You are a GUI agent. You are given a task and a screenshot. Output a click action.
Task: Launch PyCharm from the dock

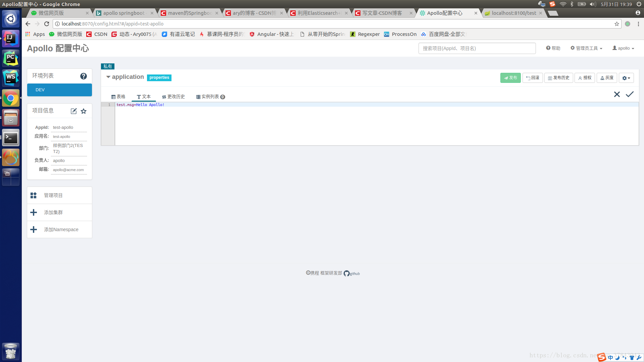[11, 58]
